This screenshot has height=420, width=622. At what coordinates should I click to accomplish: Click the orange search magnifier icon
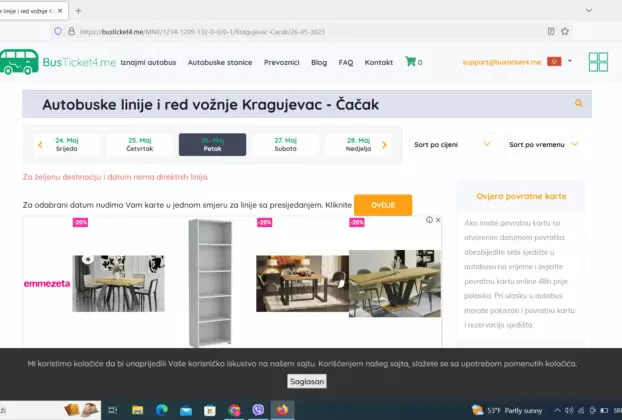click(578, 104)
